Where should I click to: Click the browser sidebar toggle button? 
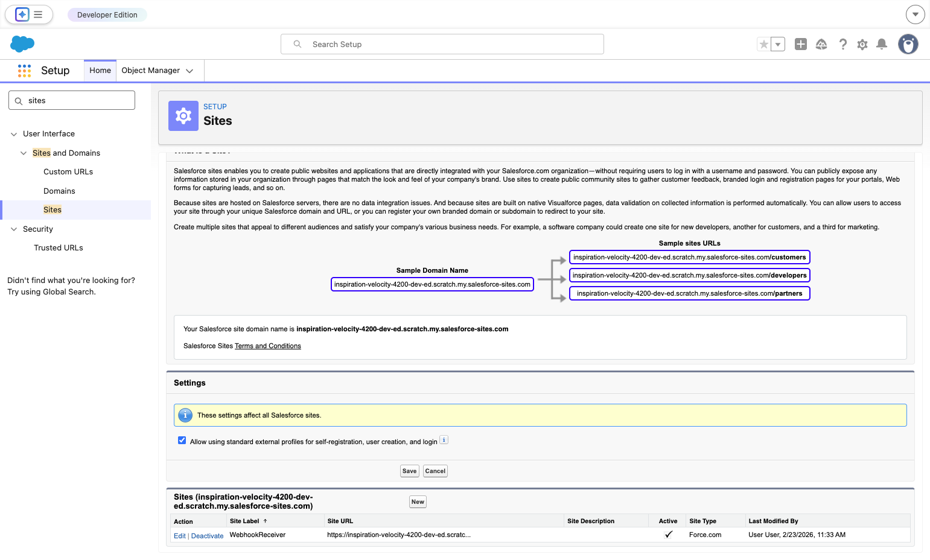coord(29,14)
